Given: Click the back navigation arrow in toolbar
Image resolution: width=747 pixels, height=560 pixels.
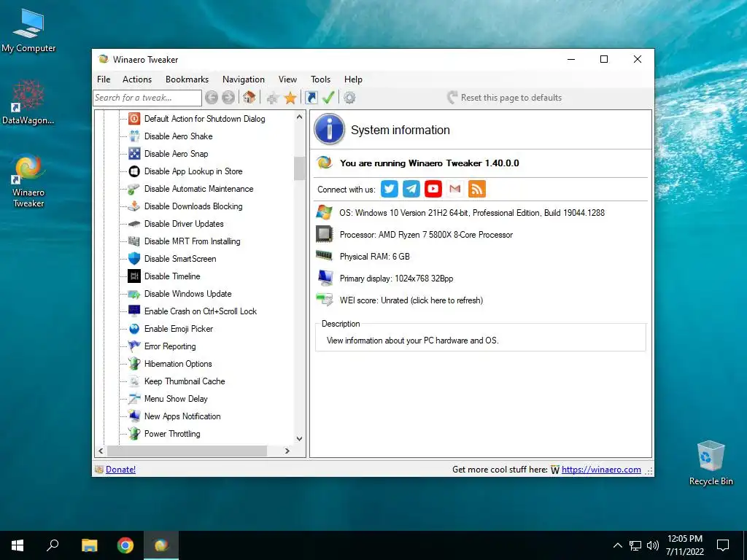Looking at the screenshot, I should pyautogui.click(x=212, y=98).
